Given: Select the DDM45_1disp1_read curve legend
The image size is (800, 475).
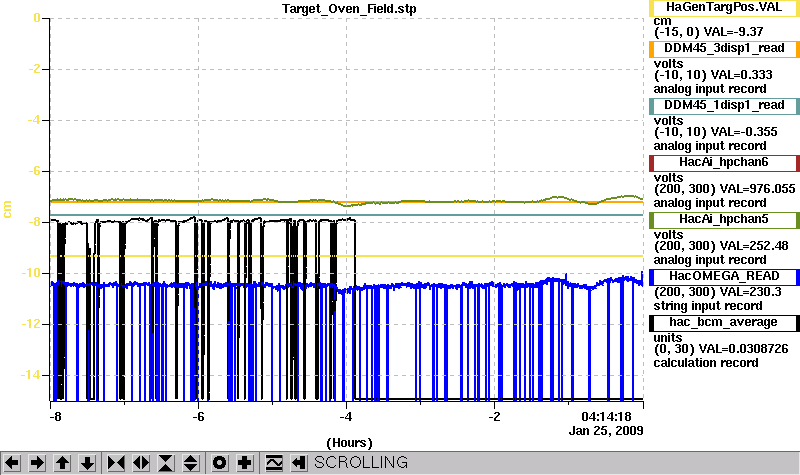Looking at the screenshot, I should pos(724,106).
